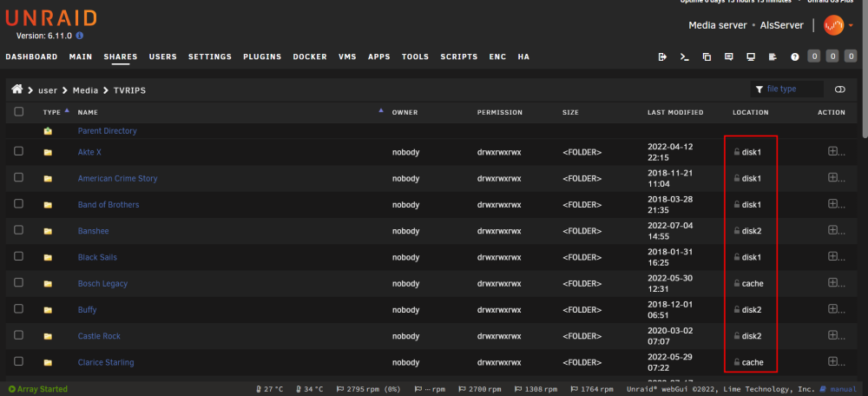Open the action icon for Clarice Starling
Screen dimensions: 868x396
(x=832, y=361)
